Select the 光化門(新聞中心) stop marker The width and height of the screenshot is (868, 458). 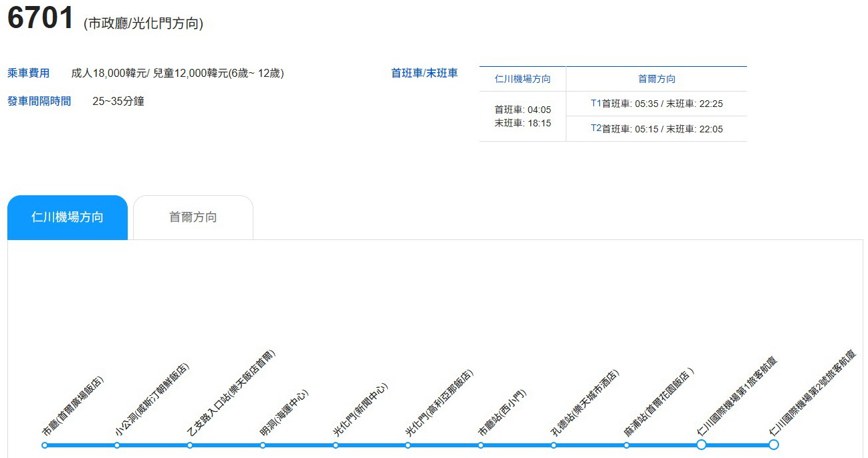(336, 445)
